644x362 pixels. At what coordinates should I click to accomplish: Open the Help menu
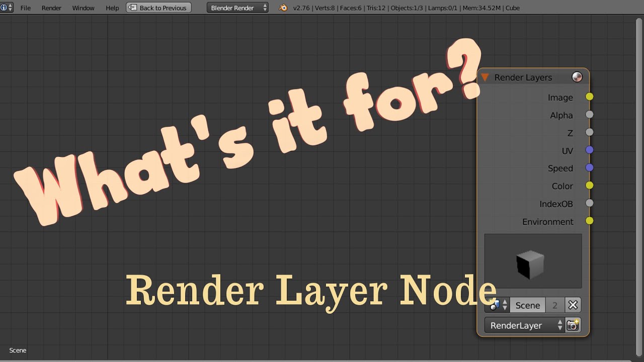click(112, 8)
